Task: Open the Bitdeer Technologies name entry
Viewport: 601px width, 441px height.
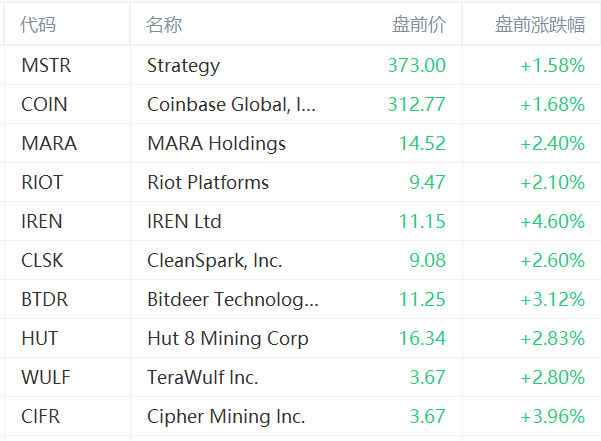Action: [x=233, y=300]
